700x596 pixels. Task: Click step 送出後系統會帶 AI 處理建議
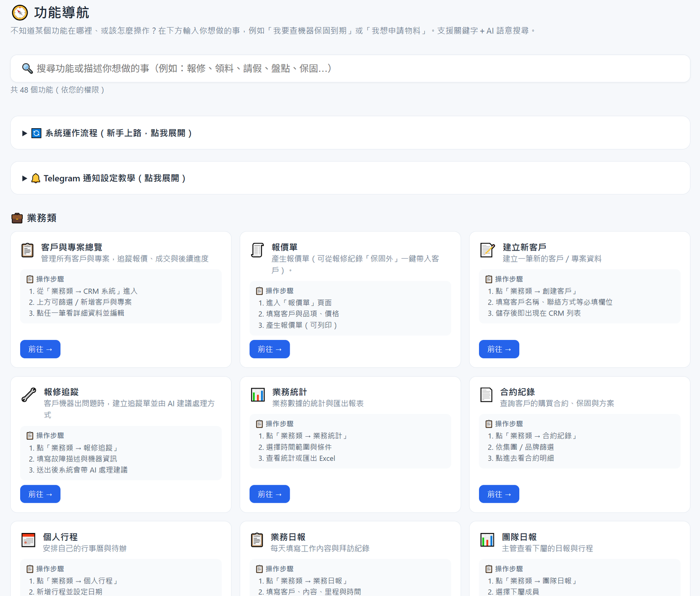click(82, 470)
